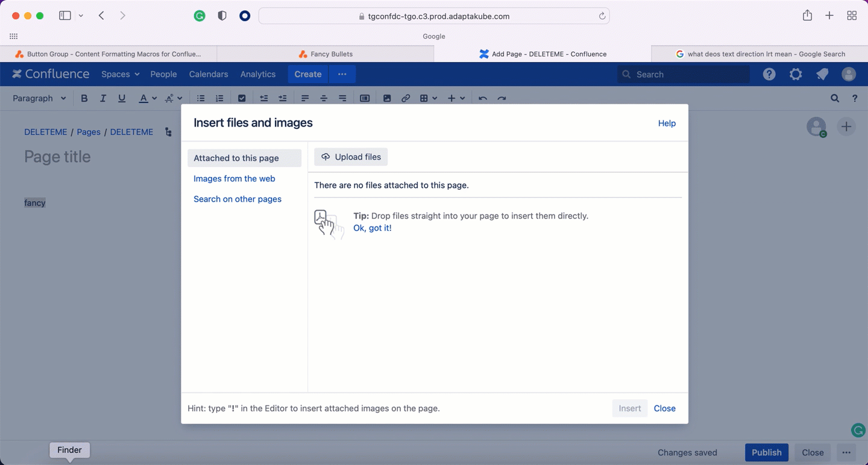Undo the last edit
868x465 pixels.
pyautogui.click(x=483, y=98)
